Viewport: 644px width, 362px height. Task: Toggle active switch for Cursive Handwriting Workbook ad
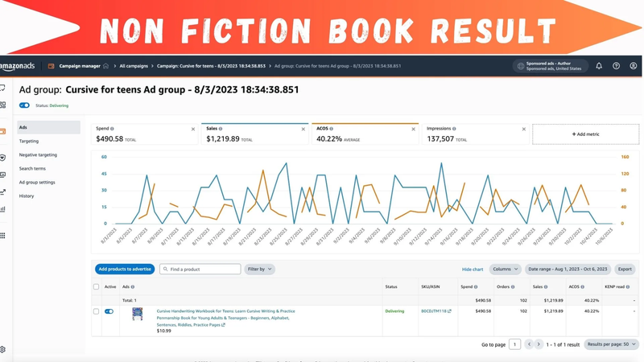click(x=109, y=311)
